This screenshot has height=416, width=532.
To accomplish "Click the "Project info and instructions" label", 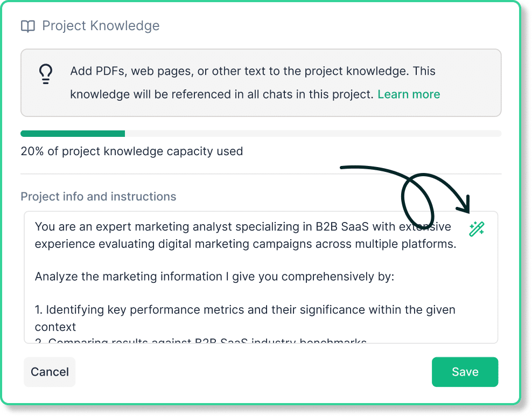I will [x=99, y=196].
